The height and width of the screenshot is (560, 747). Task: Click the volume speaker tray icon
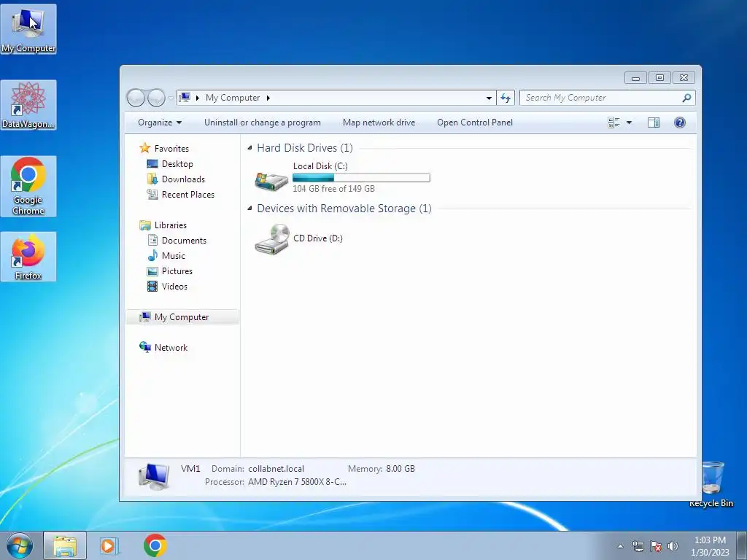pos(673,547)
